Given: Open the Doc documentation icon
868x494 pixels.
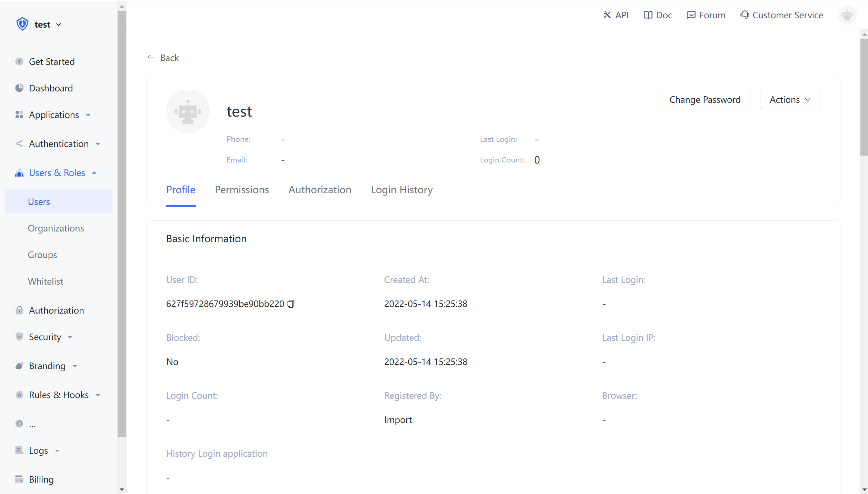Looking at the screenshot, I should [657, 15].
